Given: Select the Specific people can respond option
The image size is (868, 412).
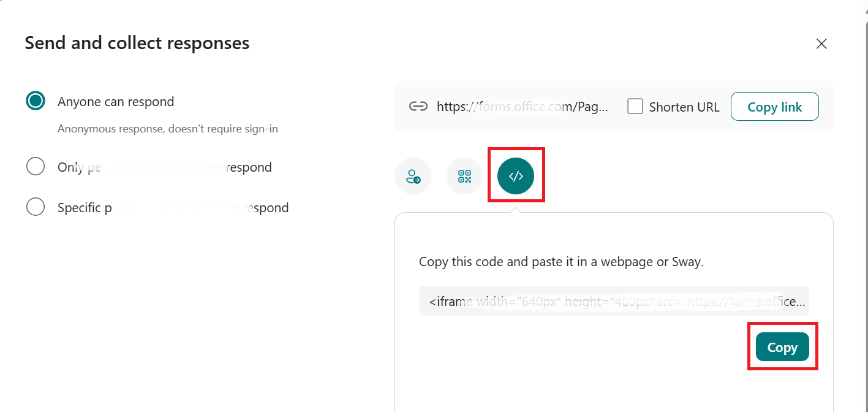Looking at the screenshot, I should coord(36,207).
